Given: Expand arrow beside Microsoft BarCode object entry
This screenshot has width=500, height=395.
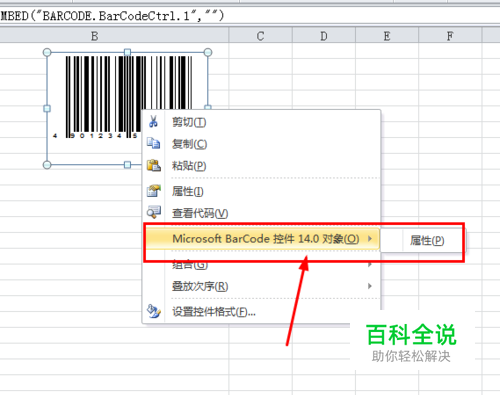Looking at the screenshot, I should tap(370, 239).
